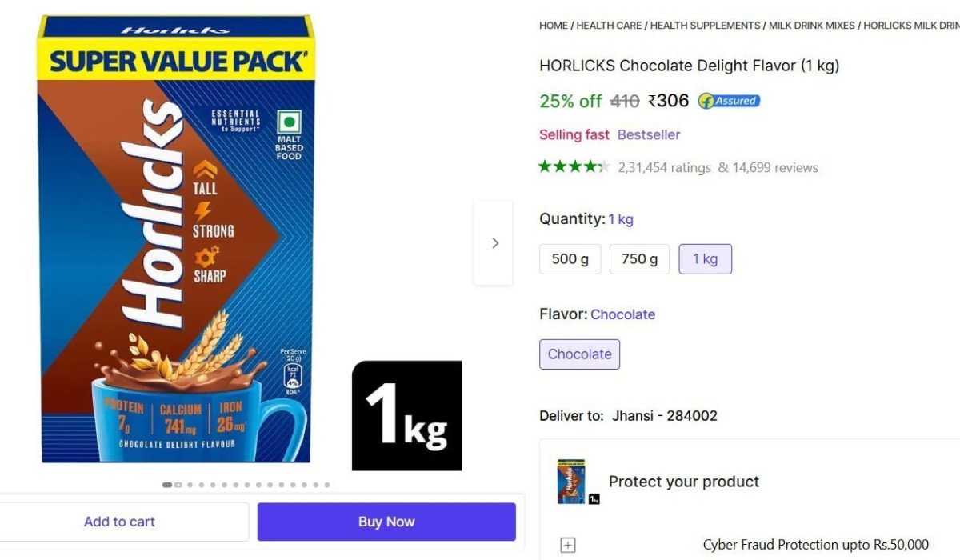The image size is (960, 560).
Task: Select the 750 g quantity option
Action: tap(639, 259)
